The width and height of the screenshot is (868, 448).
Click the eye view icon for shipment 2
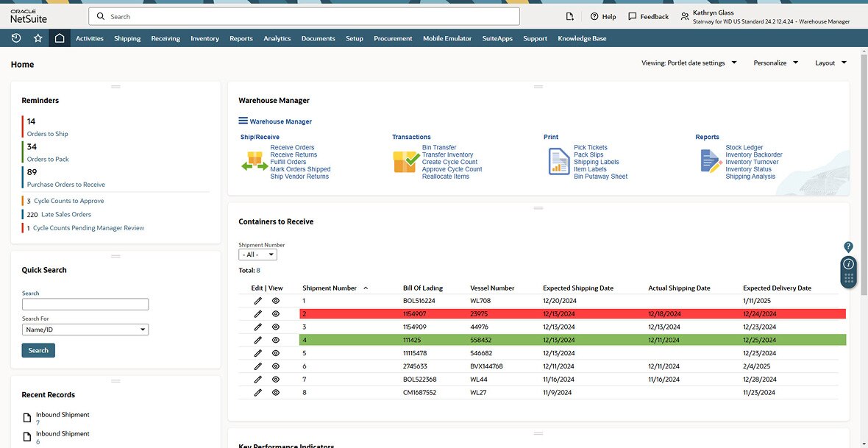(276, 314)
